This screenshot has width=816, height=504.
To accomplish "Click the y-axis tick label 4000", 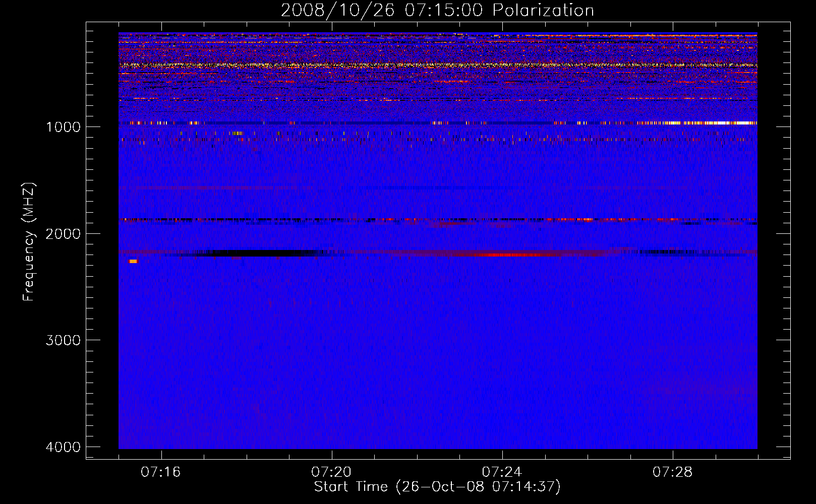I will pos(63,447).
